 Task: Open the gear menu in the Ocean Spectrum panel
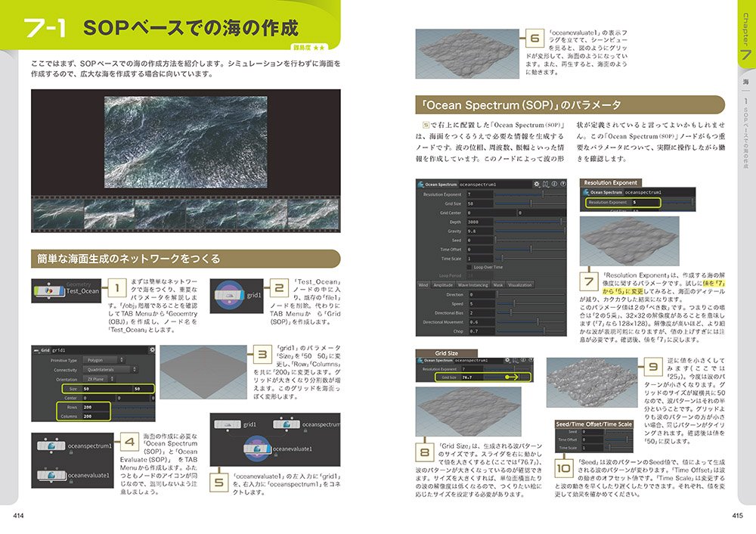[x=537, y=185]
